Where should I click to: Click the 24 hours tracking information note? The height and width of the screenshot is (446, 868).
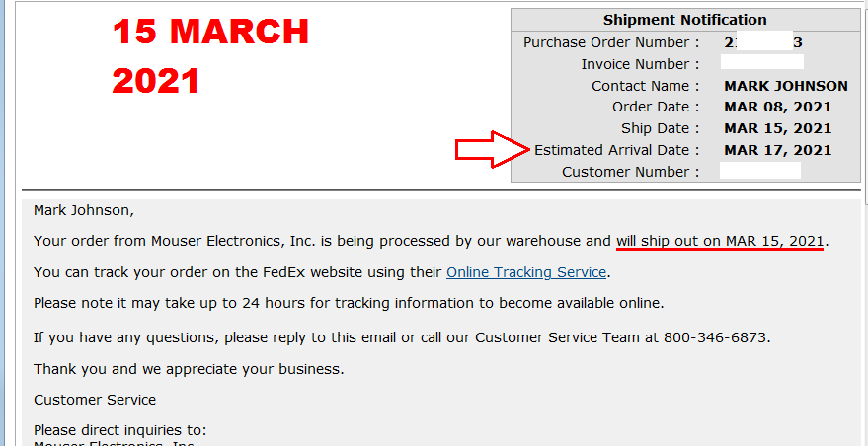click(x=349, y=304)
